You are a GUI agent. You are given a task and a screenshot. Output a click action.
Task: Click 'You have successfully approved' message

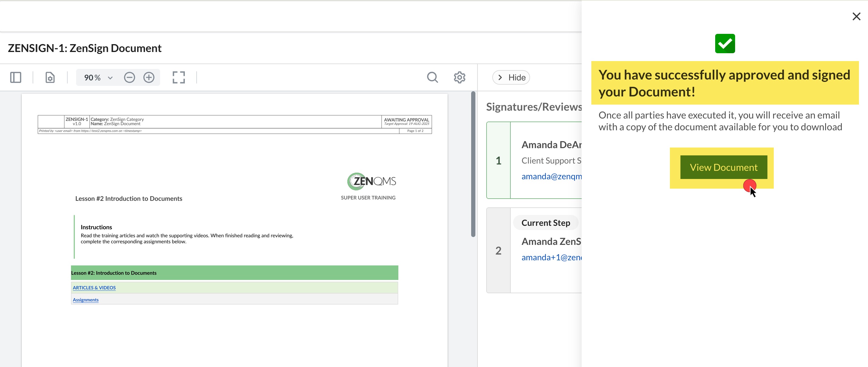click(x=725, y=83)
